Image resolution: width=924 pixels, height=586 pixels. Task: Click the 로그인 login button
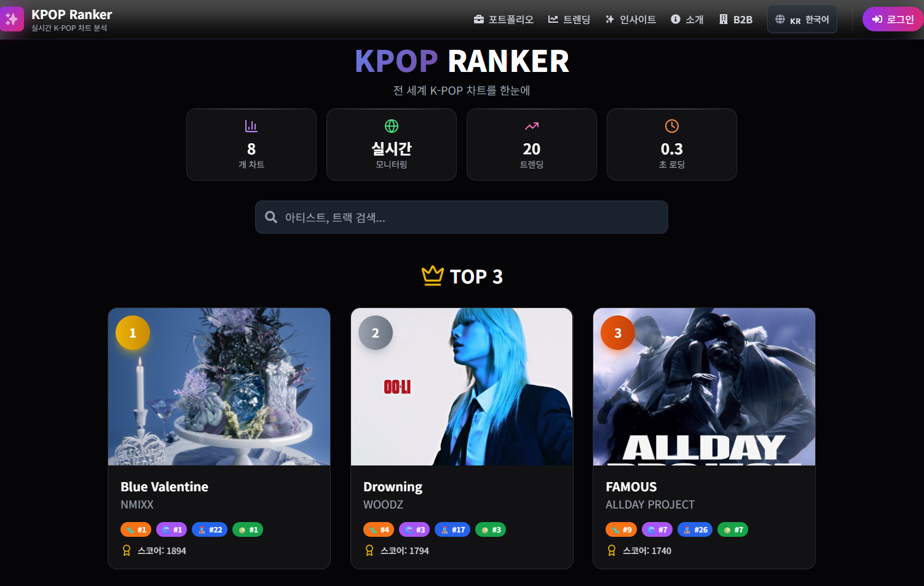(x=893, y=20)
